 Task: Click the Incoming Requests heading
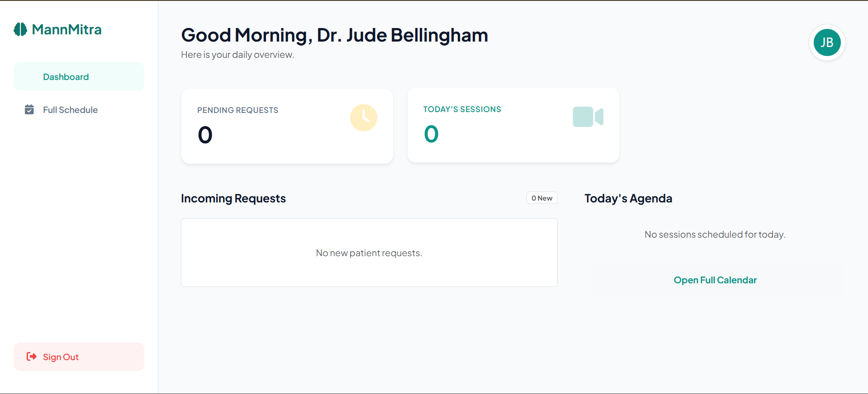233,198
